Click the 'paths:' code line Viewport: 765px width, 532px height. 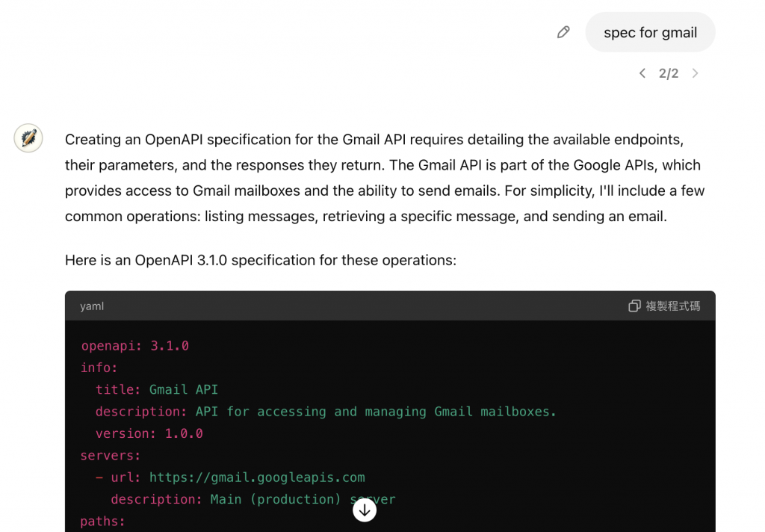[103, 522]
